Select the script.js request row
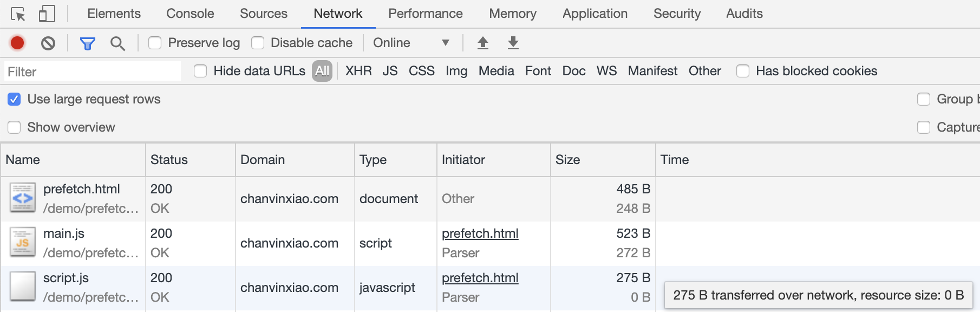Viewport: 980px width, 312px height. (x=66, y=278)
